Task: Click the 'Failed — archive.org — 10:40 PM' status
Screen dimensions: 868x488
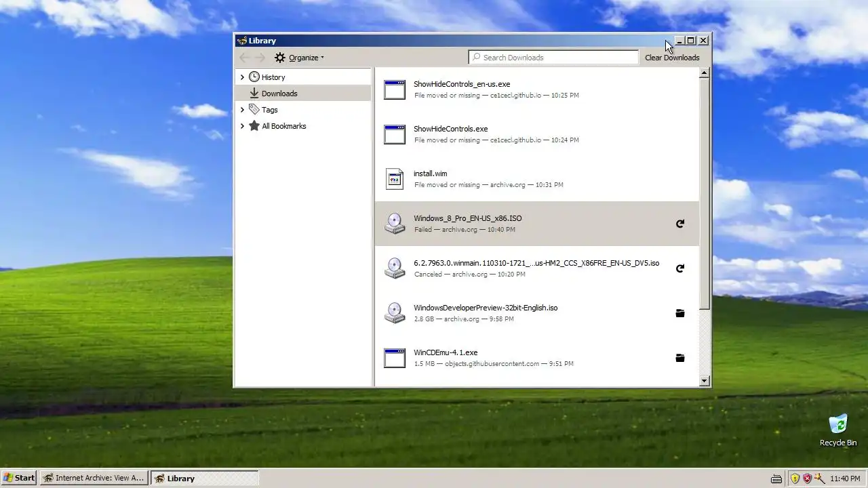Action: 465,230
